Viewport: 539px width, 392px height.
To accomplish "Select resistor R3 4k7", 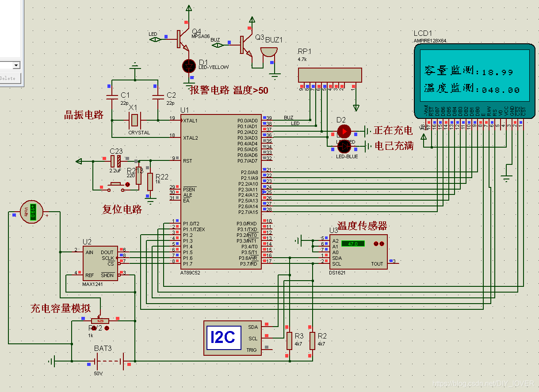I will tap(289, 341).
